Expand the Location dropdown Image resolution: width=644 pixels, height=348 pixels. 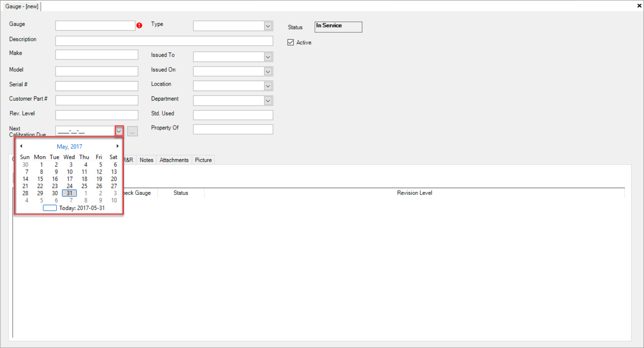tap(268, 86)
